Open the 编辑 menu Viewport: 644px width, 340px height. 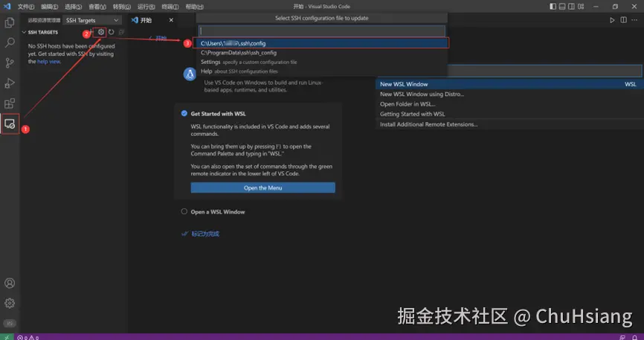click(49, 7)
